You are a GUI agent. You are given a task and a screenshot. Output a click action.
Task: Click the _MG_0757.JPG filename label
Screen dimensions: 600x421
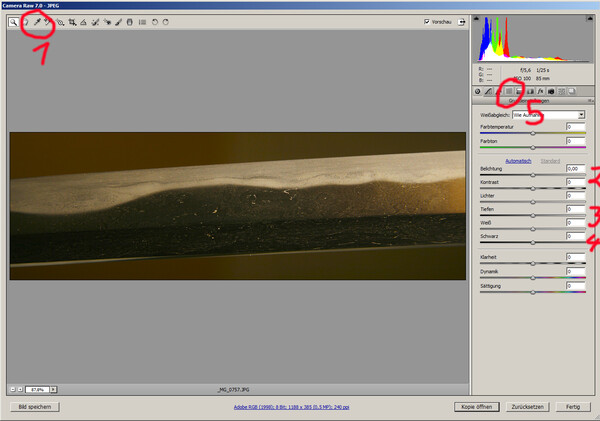click(x=233, y=390)
